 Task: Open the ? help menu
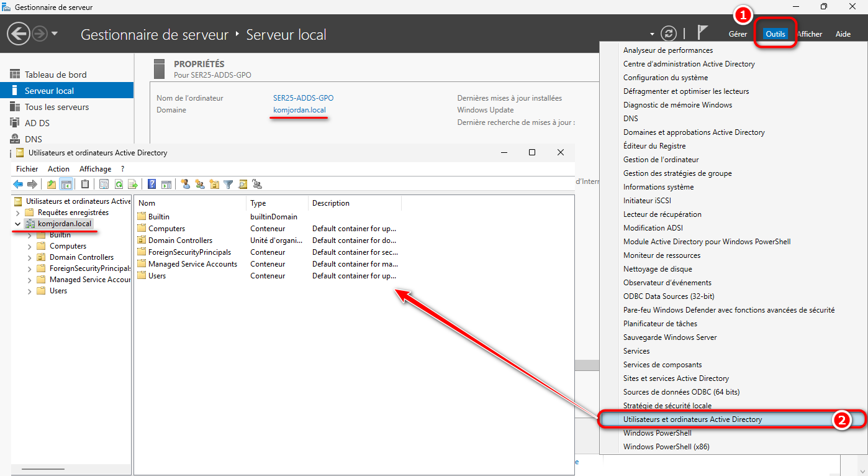tap(123, 169)
